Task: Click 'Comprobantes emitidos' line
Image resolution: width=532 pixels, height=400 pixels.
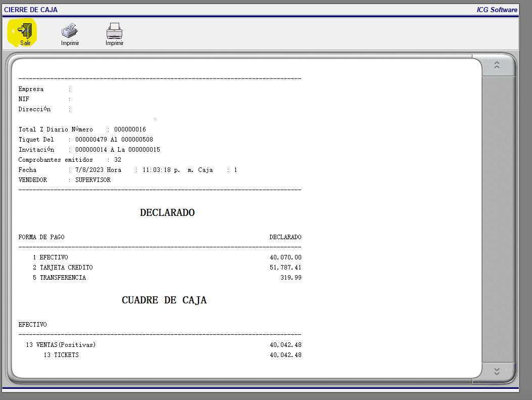Action: click(70, 160)
